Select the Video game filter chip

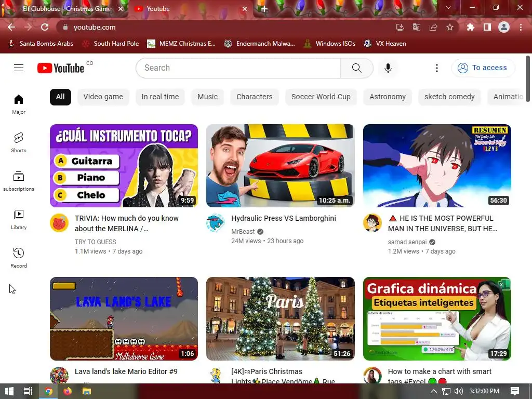tap(103, 97)
